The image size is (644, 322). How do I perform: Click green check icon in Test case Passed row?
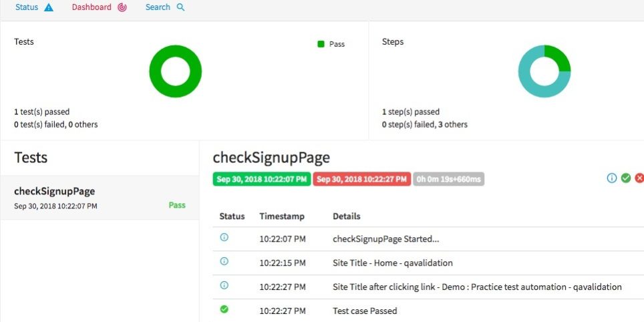click(x=224, y=309)
